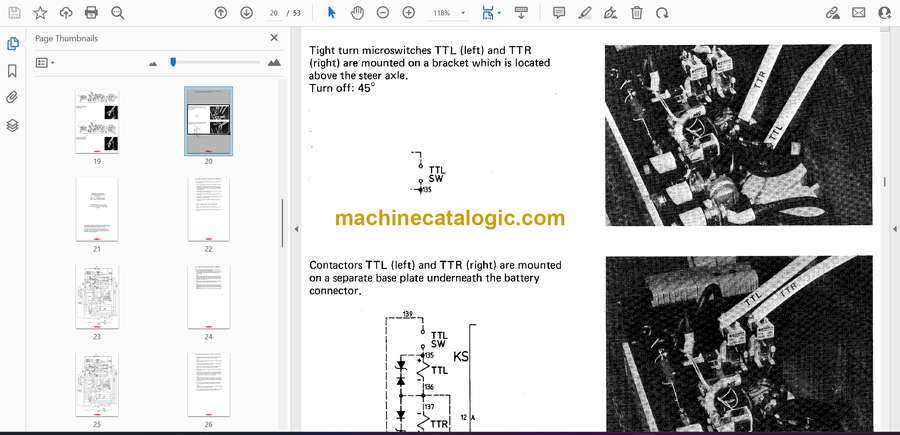
Task: Enlarge thumbnails with large mountain icon
Action: (x=274, y=63)
